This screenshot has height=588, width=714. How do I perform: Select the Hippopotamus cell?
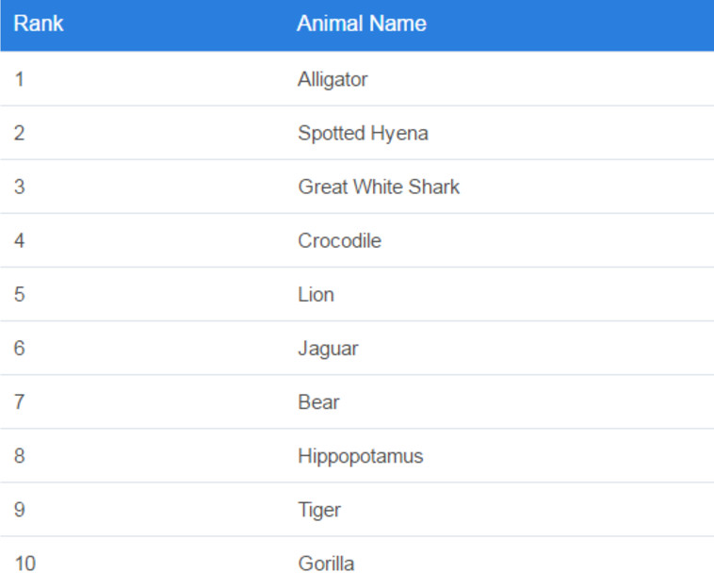pyautogui.click(x=360, y=456)
